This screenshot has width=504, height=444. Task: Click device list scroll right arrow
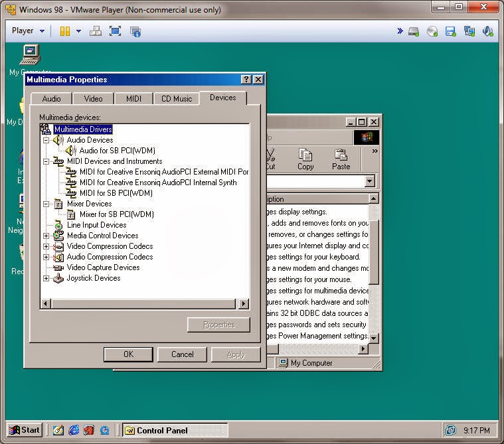point(244,303)
